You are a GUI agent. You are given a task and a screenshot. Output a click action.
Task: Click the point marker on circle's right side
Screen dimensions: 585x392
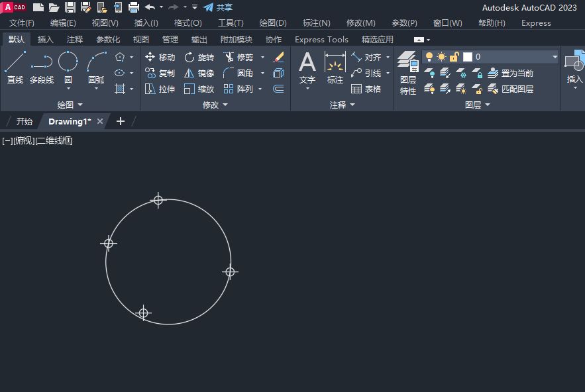pos(230,272)
